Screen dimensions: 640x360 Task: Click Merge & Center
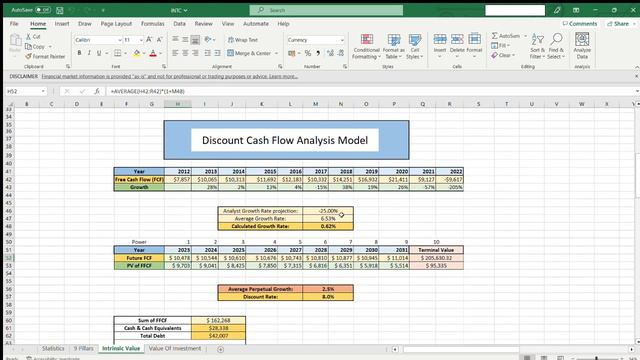coord(249,53)
